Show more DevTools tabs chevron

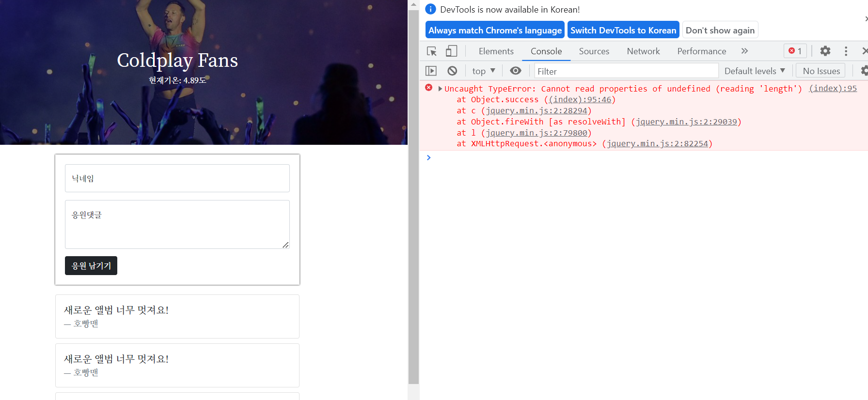click(744, 51)
